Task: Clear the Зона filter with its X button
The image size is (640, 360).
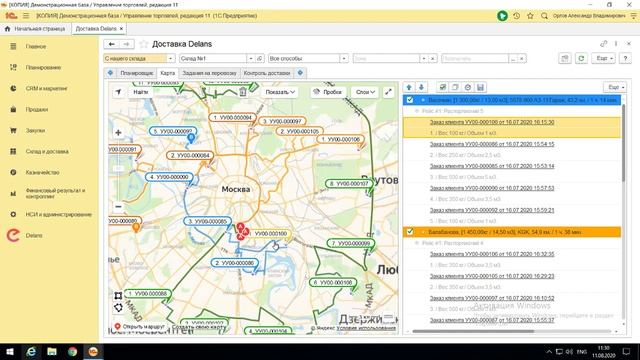Action: tap(433, 58)
